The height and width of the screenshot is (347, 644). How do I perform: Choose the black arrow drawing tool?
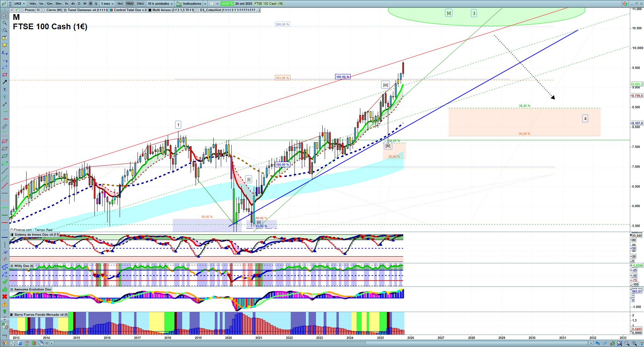pyautogui.click(x=5, y=82)
